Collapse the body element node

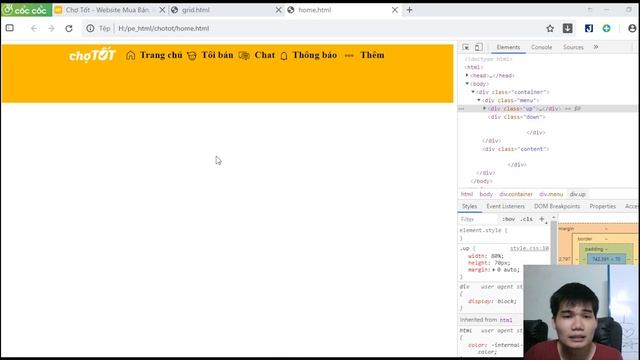click(x=467, y=84)
